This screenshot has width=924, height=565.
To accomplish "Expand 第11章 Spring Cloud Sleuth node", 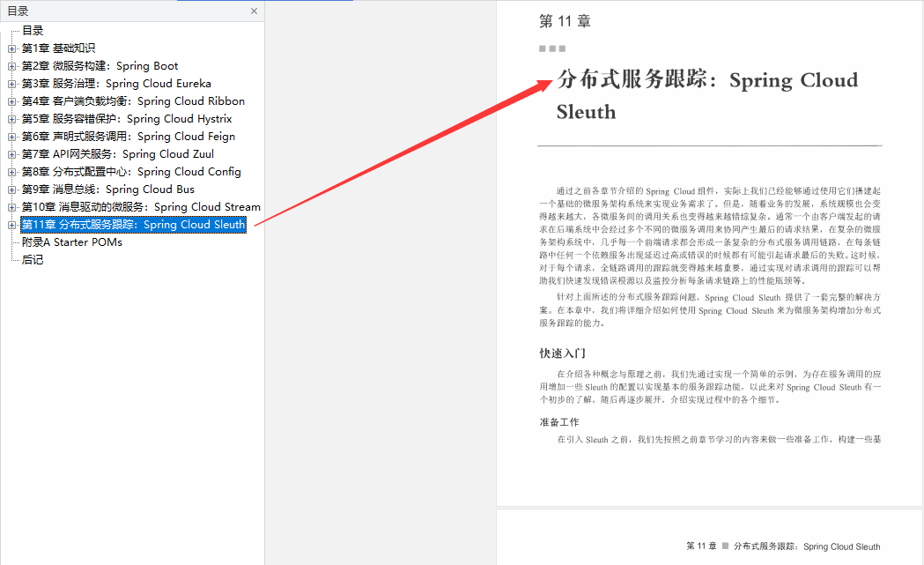I will 11,225.
